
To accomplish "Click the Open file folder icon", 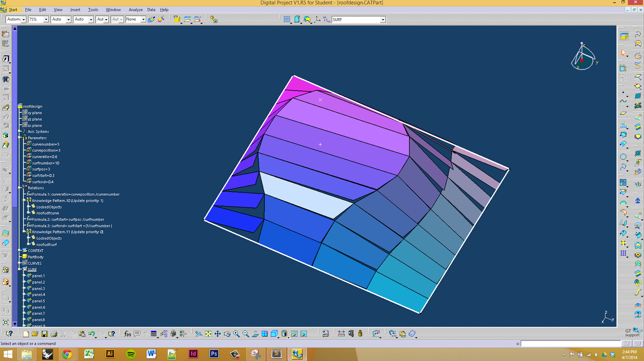I will [35, 334].
